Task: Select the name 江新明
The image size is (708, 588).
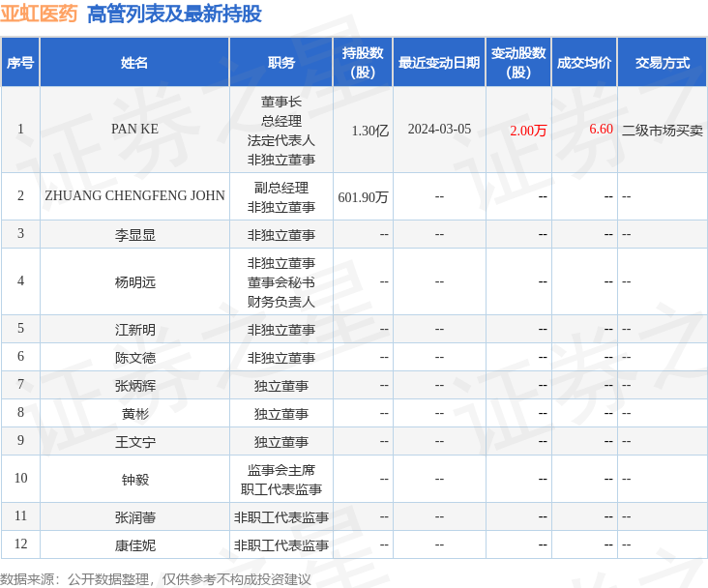Action: click(134, 330)
